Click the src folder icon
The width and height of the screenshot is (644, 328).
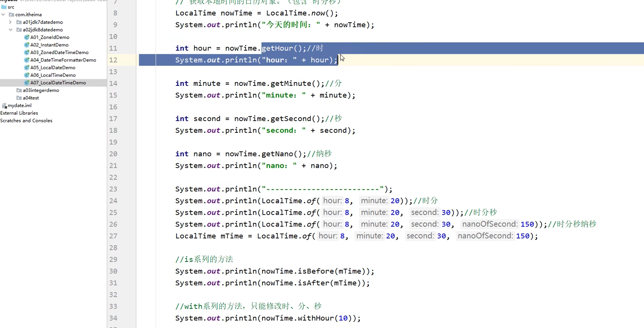tap(3, 7)
